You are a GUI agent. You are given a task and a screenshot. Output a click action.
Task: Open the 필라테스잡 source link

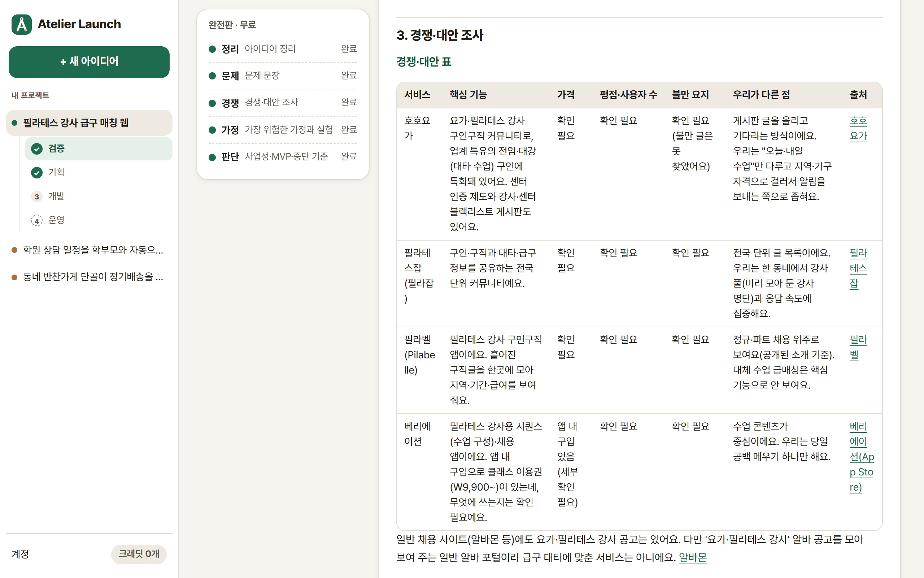pos(858,268)
